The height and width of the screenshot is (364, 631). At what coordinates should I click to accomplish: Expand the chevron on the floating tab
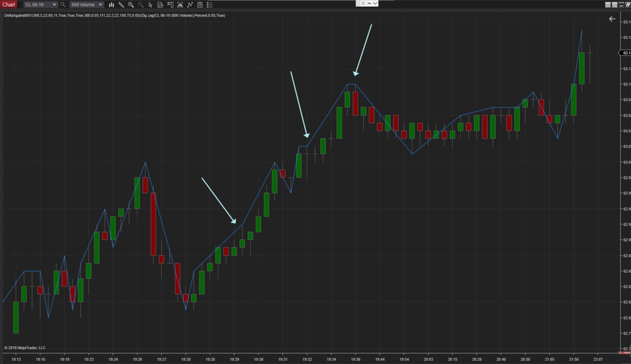coord(375,3)
